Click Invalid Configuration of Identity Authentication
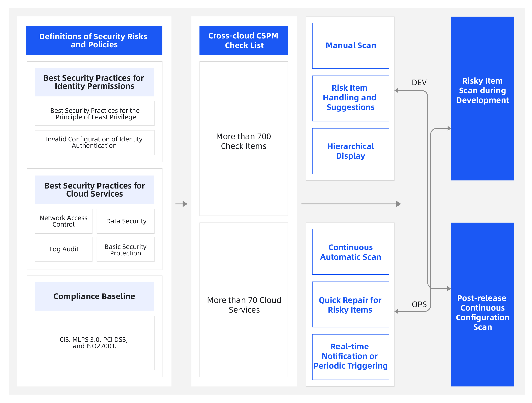The image size is (532, 403). click(x=94, y=142)
